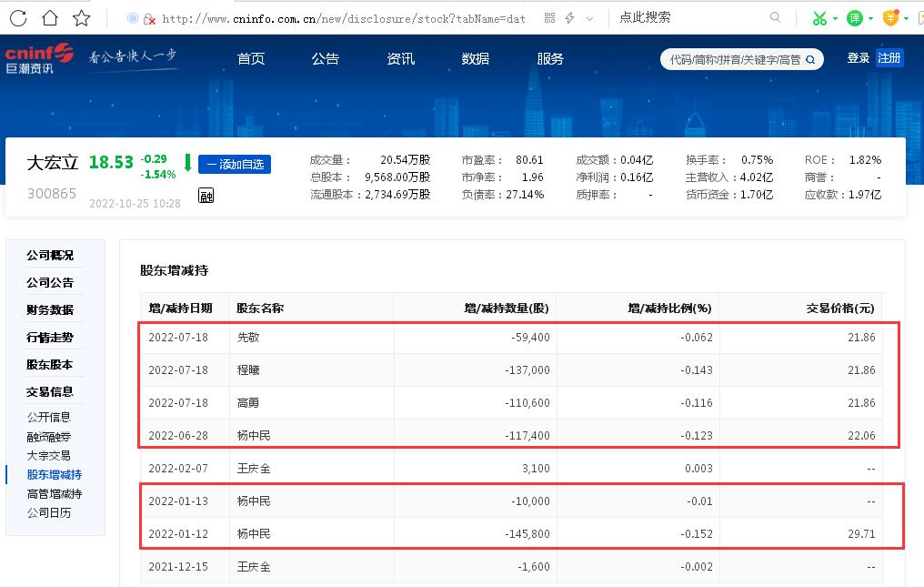
Task: Switch to the 公告 menu item
Action: point(325,58)
